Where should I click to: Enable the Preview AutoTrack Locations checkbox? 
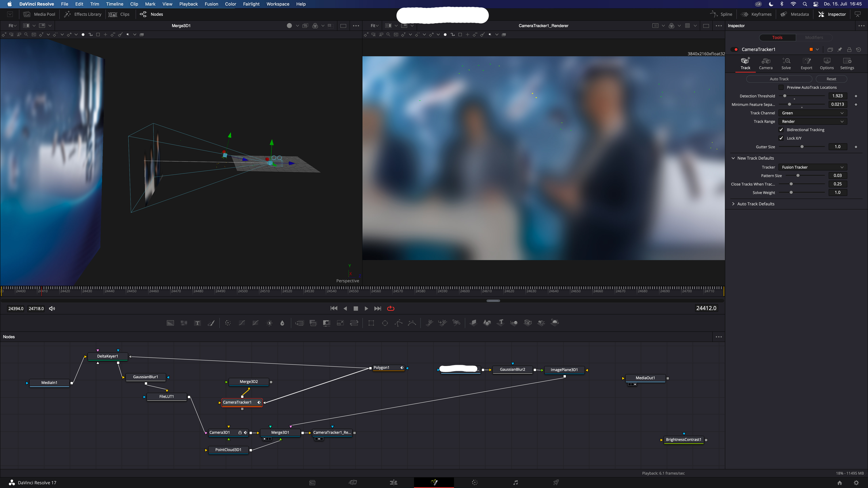click(x=781, y=87)
